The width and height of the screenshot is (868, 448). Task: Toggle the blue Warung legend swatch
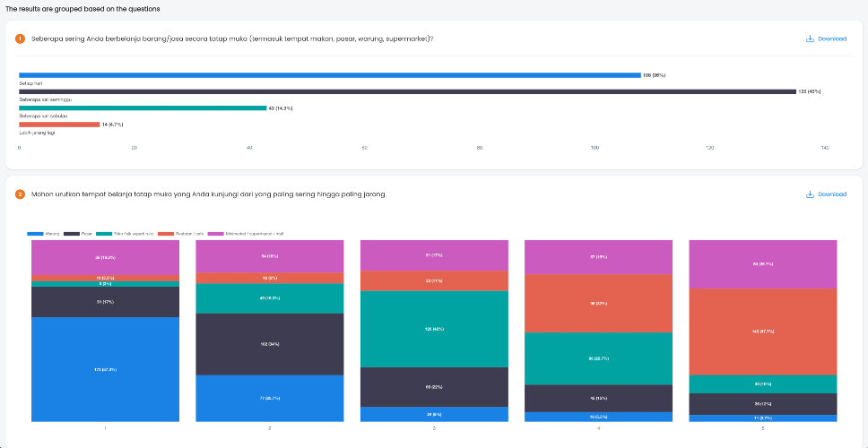(35, 234)
